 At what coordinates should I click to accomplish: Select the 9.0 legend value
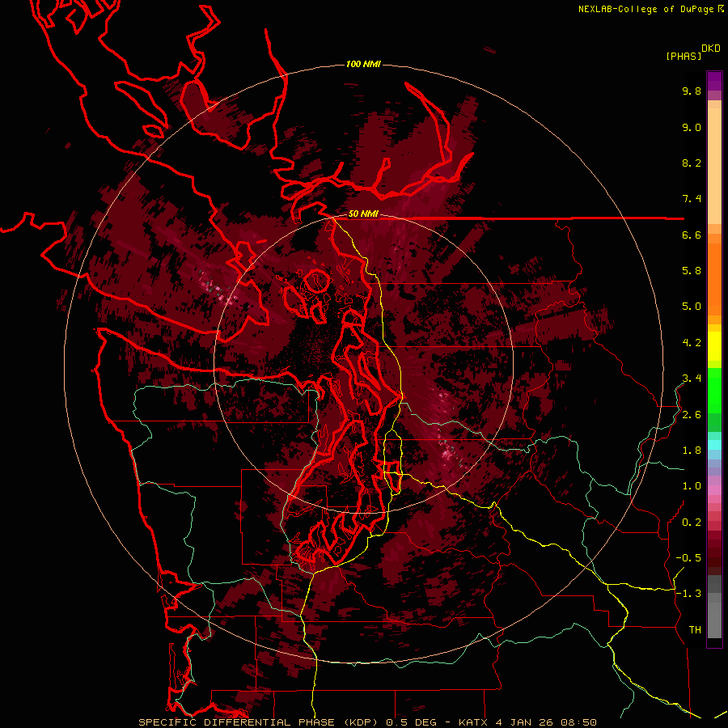click(692, 127)
